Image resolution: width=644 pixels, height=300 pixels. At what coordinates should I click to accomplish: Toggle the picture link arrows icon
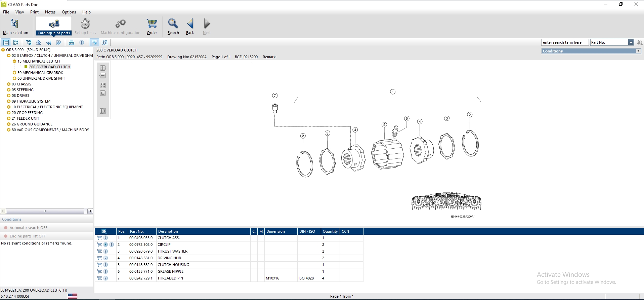(x=94, y=42)
